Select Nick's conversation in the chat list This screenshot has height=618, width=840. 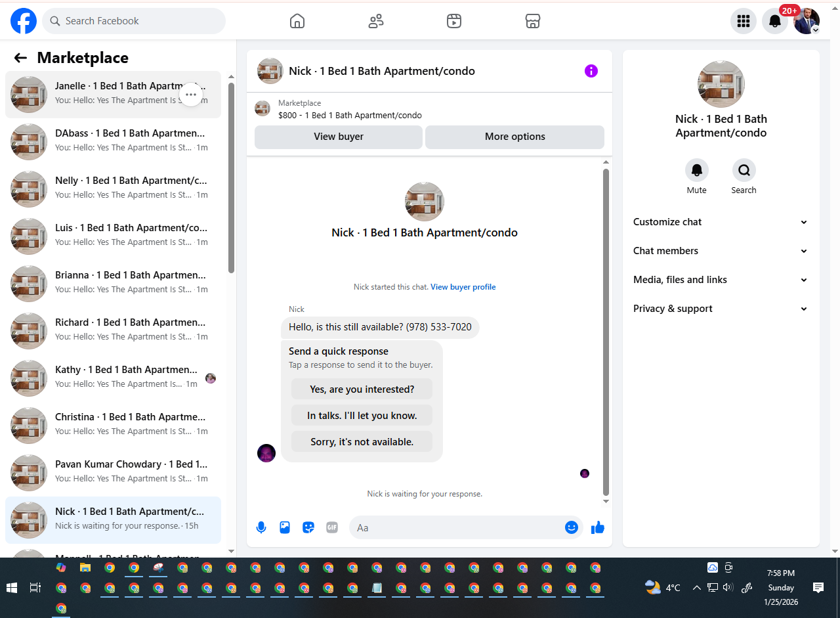click(x=113, y=520)
